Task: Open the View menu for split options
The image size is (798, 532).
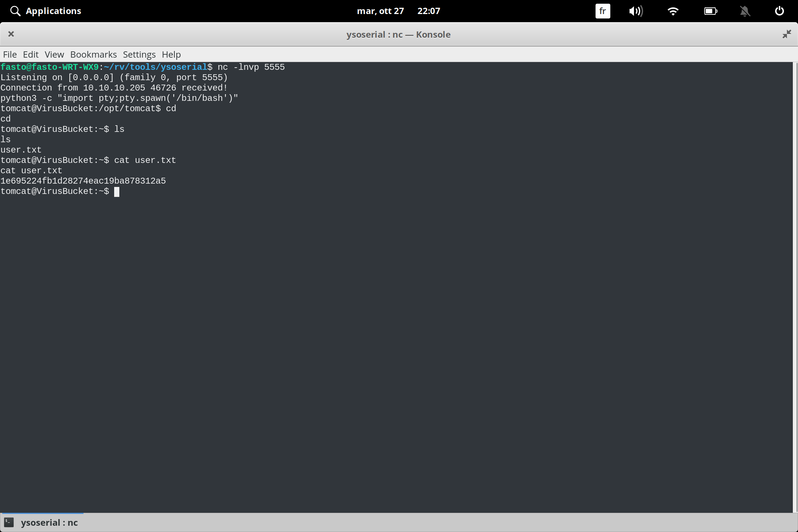Action: pyautogui.click(x=54, y=54)
